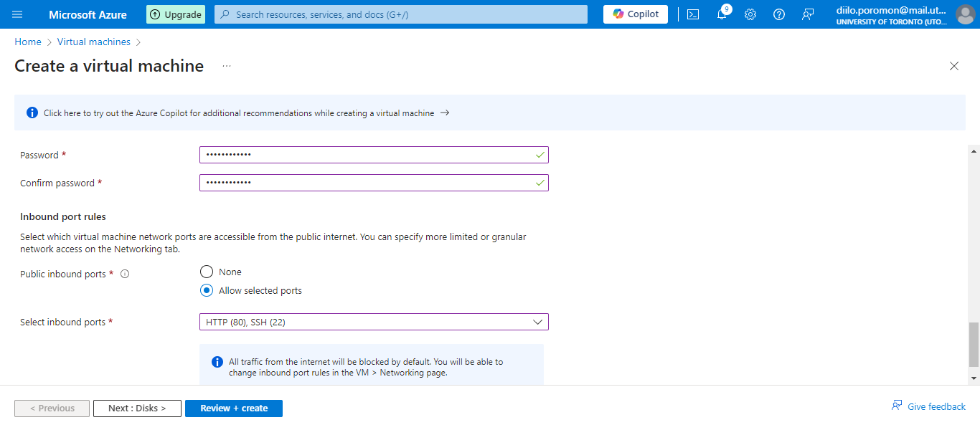This screenshot has height=435, width=980.
Task: Open the account avatar menu
Action: point(966,14)
